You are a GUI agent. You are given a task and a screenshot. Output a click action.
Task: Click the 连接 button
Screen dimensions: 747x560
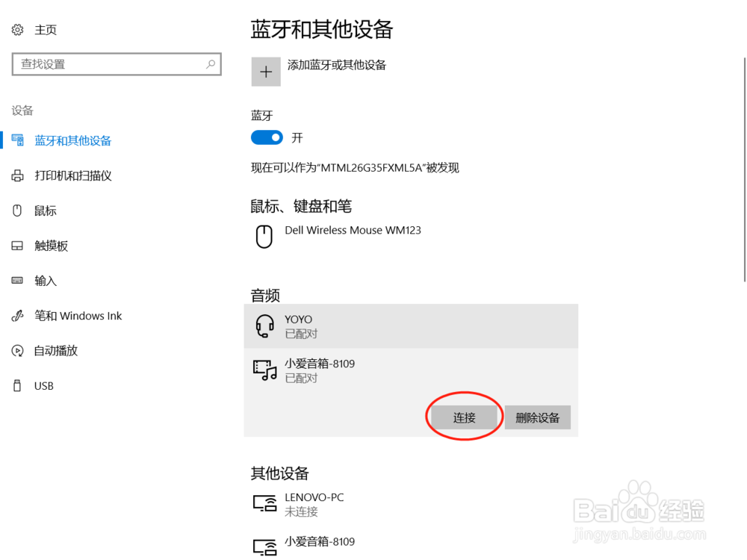tap(464, 417)
